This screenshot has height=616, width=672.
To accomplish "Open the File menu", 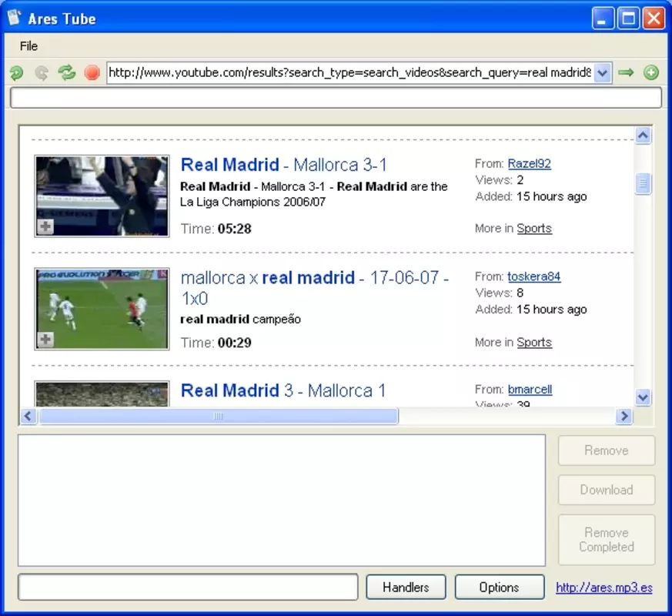I will (28, 46).
